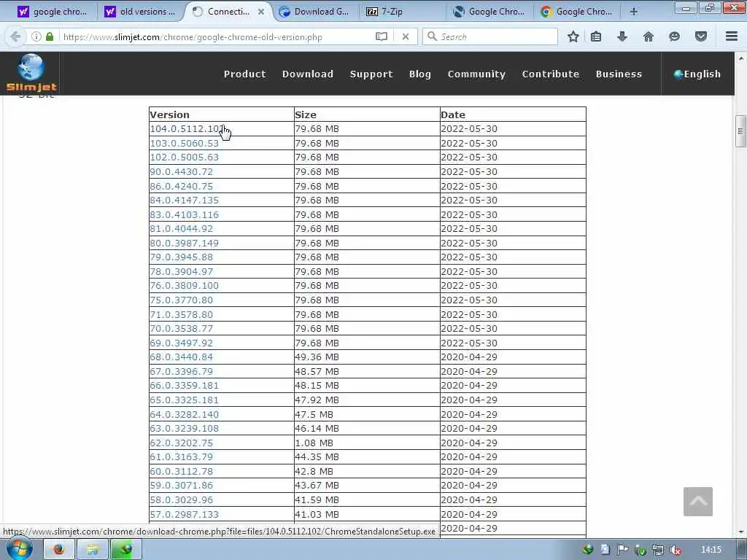Bookmark this page with the star icon

[x=573, y=36]
